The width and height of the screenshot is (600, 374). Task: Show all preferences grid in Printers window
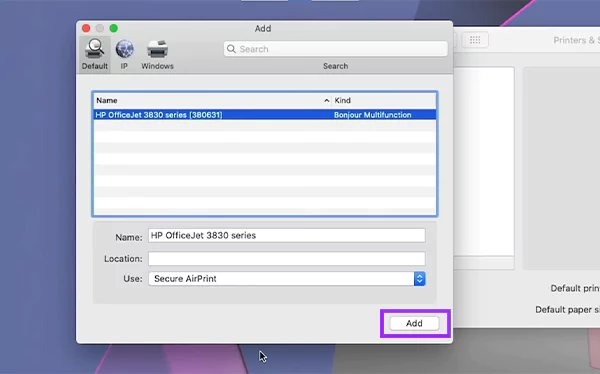point(475,40)
